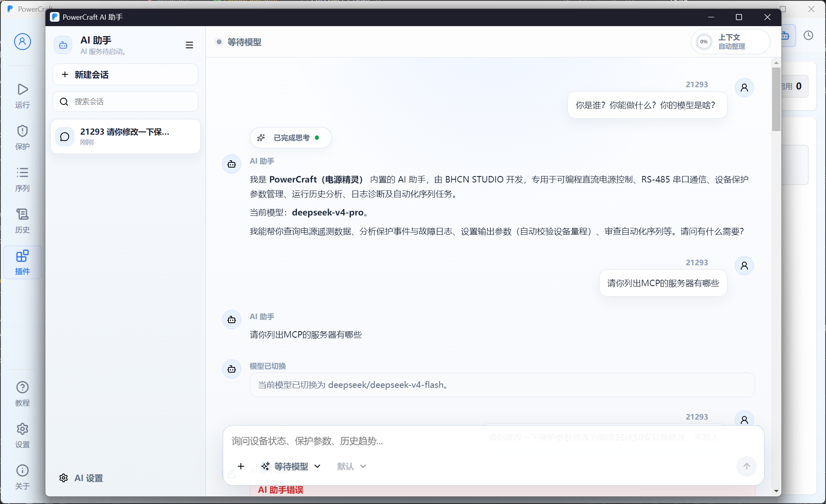The image size is (826, 504).
Task: Click the 新建会话 new chat button
Action: (x=125, y=74)
